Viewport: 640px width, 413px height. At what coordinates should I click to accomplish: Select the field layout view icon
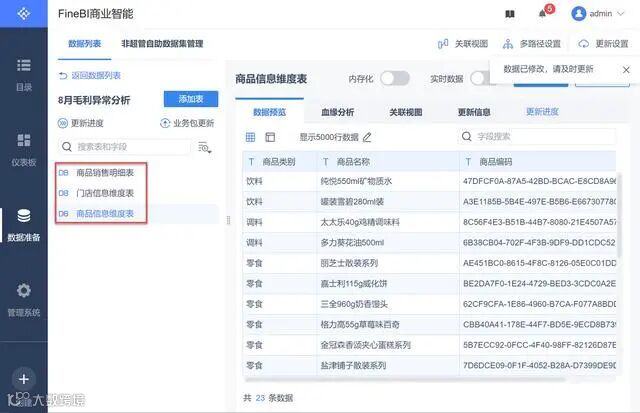pos(270,137)
